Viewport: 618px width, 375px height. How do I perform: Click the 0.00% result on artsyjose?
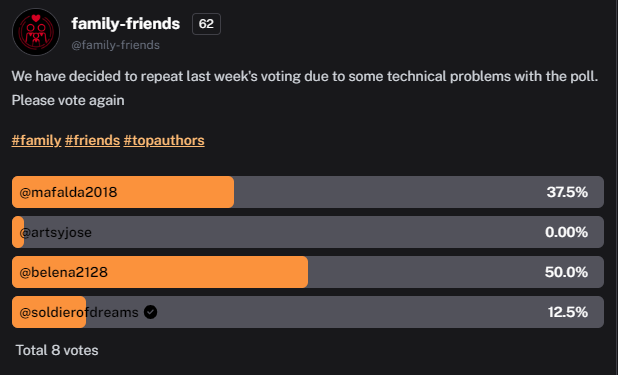(566, 232)
